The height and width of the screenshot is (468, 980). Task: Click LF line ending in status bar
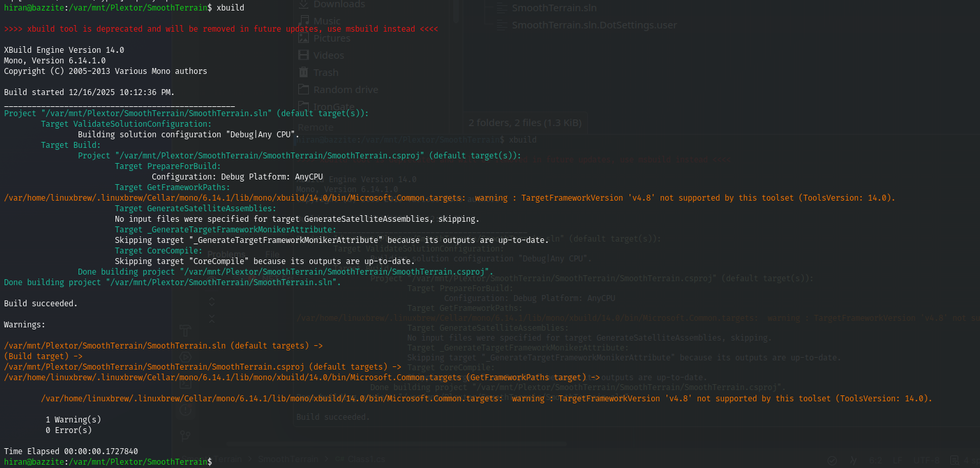(898, 460)
